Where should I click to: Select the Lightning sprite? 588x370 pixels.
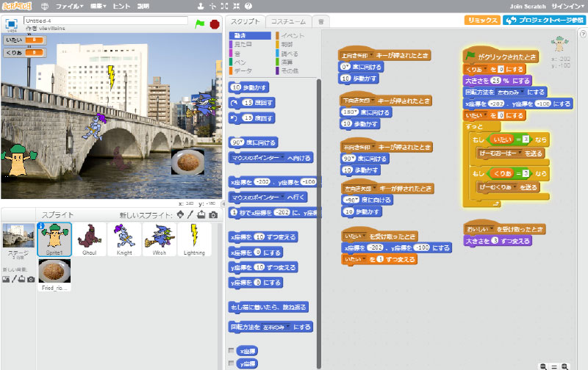click(x=194, y=239)
